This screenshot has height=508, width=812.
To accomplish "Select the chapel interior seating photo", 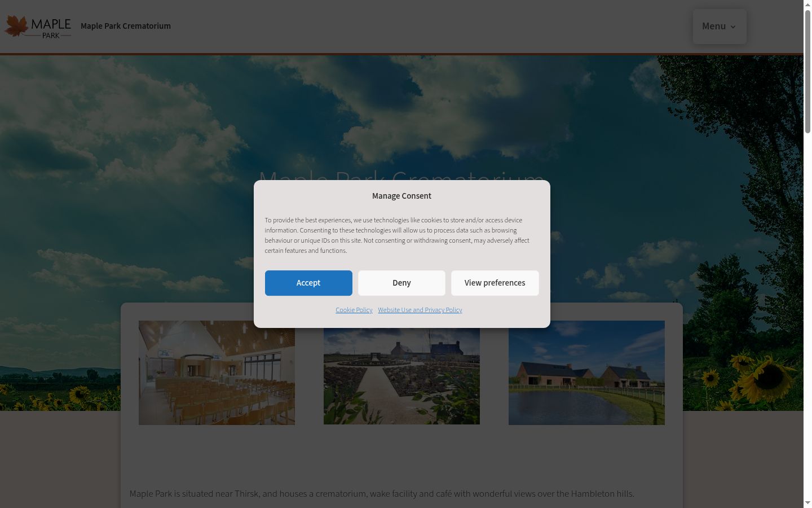I will pyautogui.click(x=217, y=373).
